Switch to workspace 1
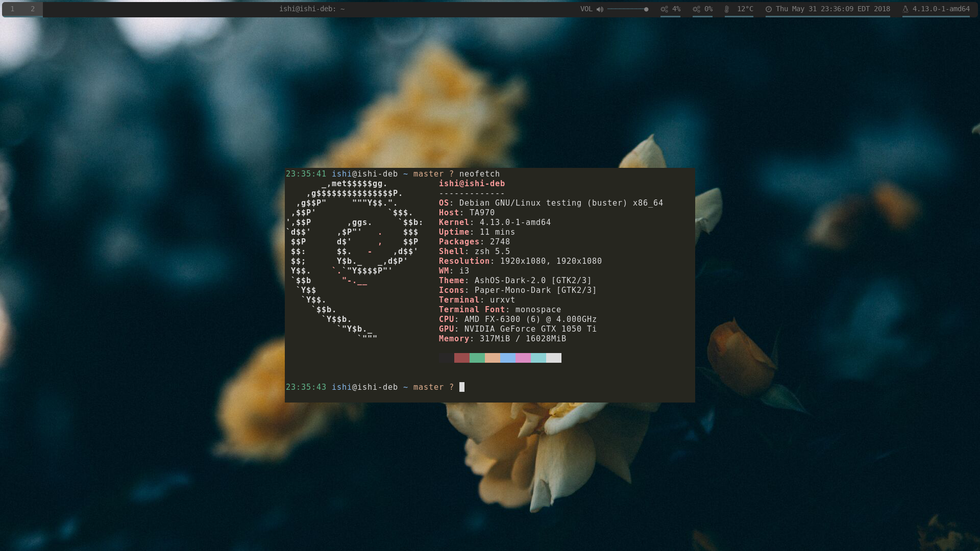This screenshot has height=551, width=980. [13, 9]
